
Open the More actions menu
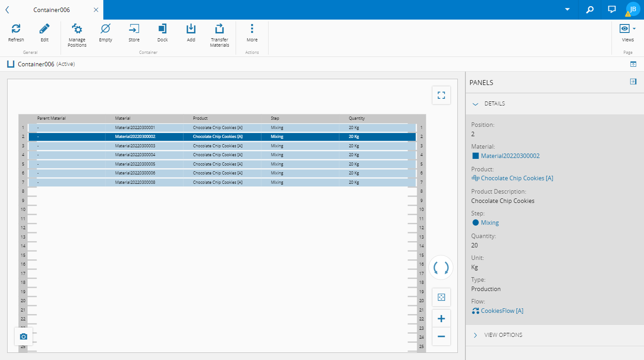[x=252, y=29]
